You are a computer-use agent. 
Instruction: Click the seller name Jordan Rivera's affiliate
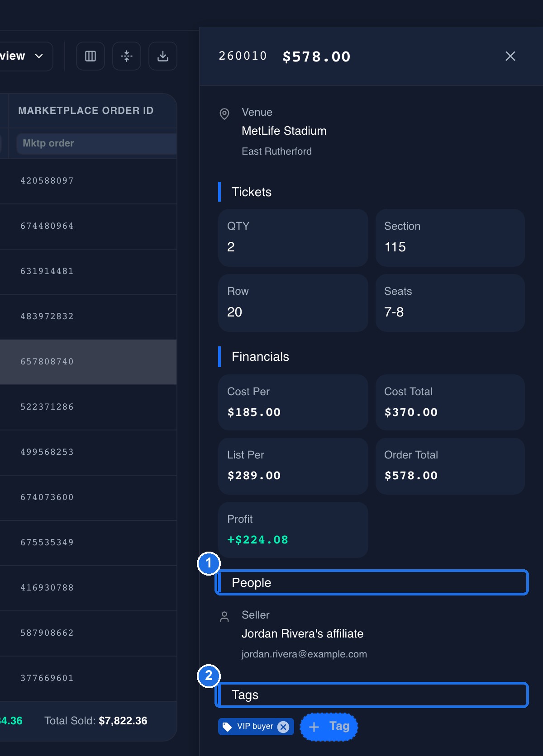tap(302, 633)
